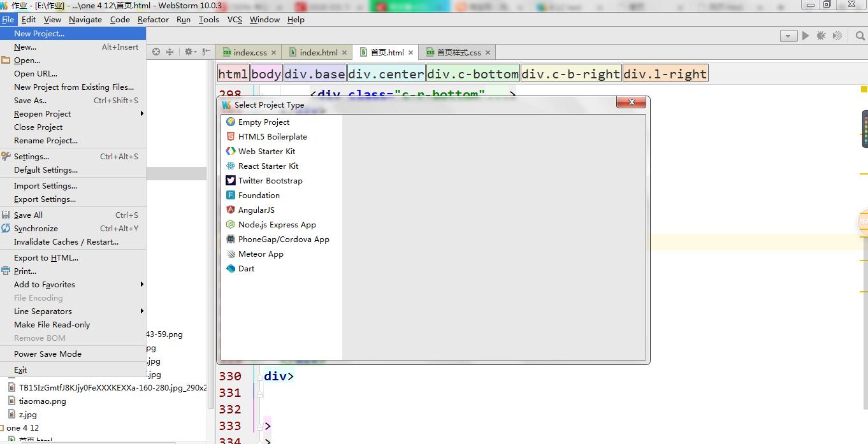Screen dimensions: 868x444
Task: Click the body breadcrumb
Action: [266, 74]
